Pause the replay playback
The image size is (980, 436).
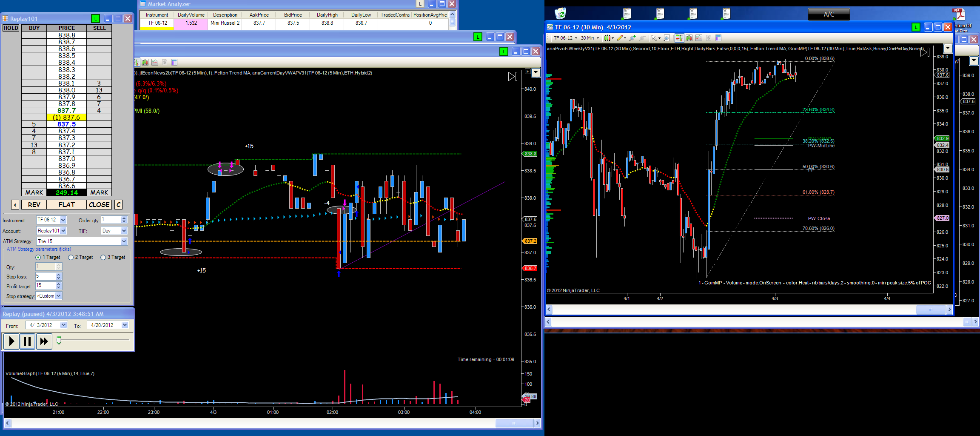[x=27, y=341]
